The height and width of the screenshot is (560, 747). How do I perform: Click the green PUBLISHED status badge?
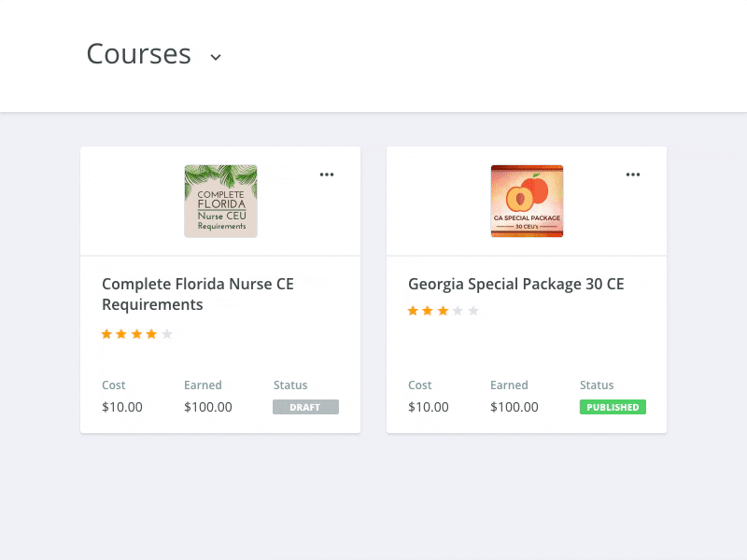pyautogui.click(x=613, y=407)
